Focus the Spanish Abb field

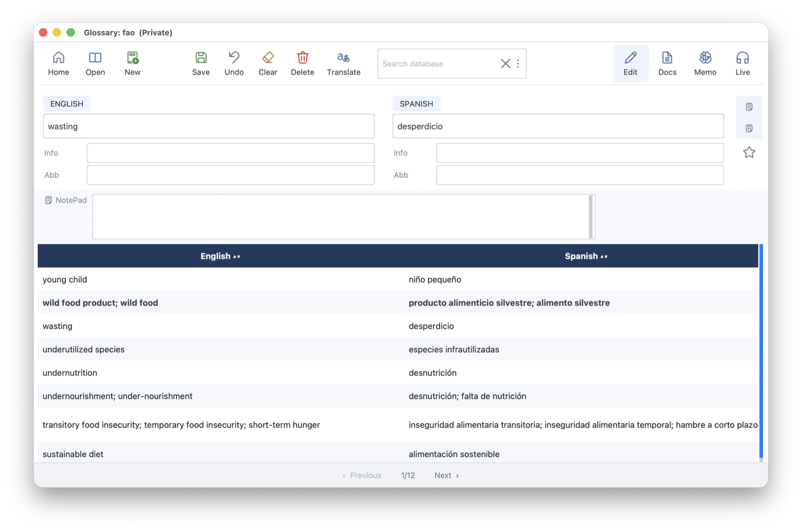click(x=580, y=175)
